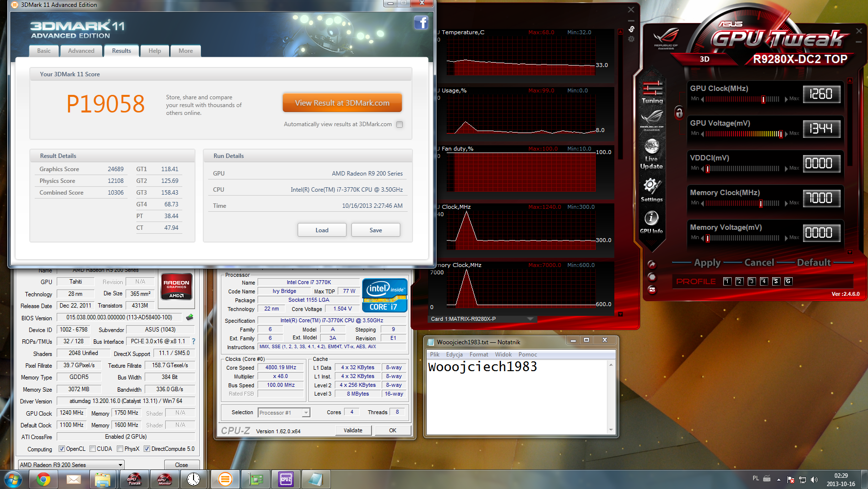Viewport: 868px width, 489px height.
Task: Switch to the Advanced tab in 3DMark
Action: pyautogui.click(x=81, y=51)
